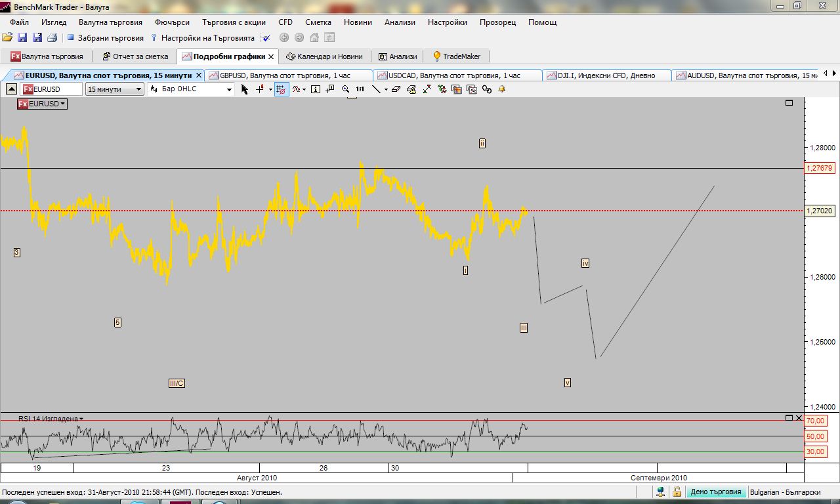This screenshot has height=504, width=840.
Task: Close the RSI indicator panel
Action: pyautogui.click(x=799, y=418)
